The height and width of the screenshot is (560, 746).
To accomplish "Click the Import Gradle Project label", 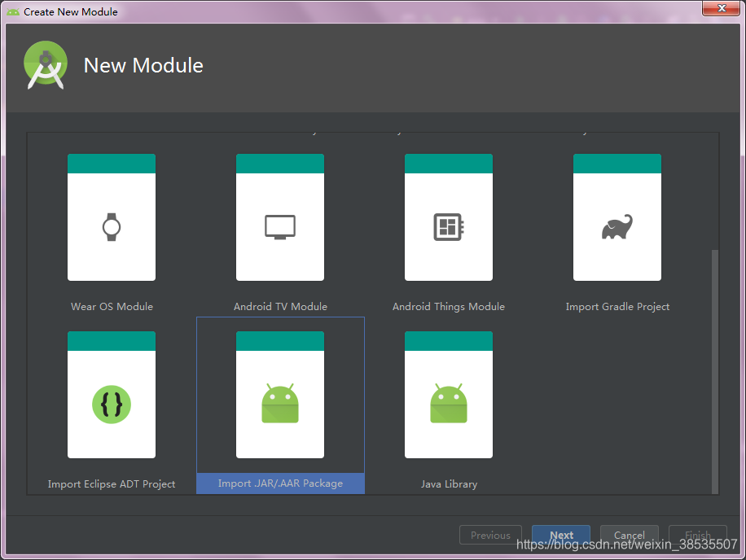I will 617,307.
